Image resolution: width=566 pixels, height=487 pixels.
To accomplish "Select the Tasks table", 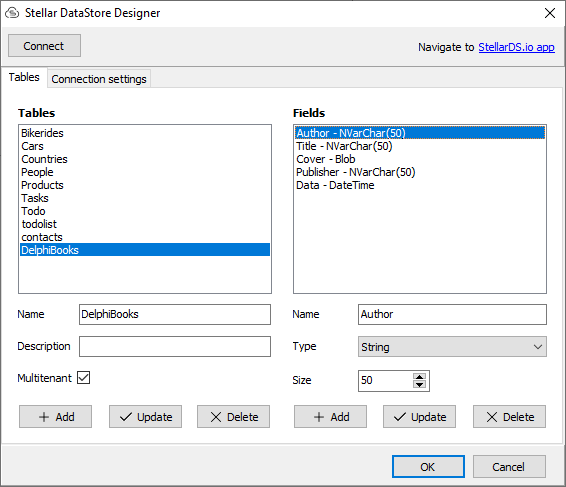I will click(145, 198).
